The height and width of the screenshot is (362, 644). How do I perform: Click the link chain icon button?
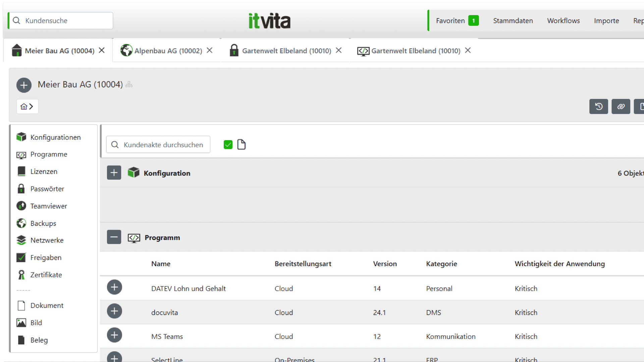click(x=621, y=107)
